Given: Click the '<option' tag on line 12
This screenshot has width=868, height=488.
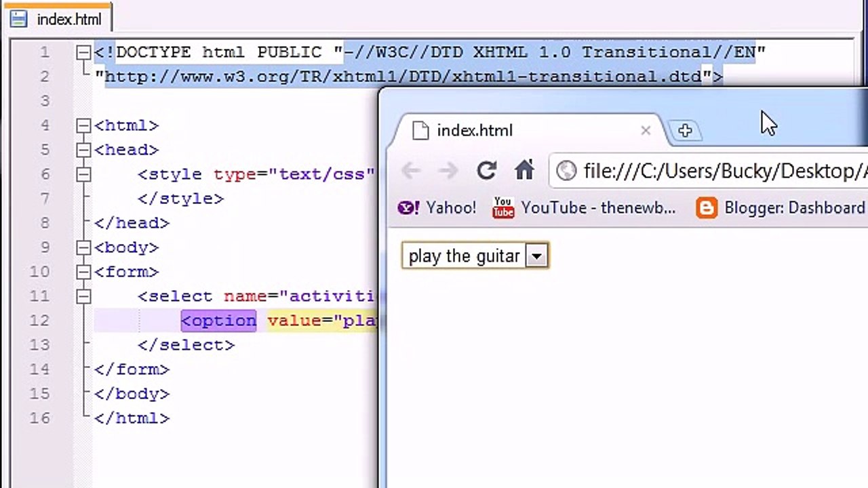Looking at the screenshot, I should 219,321.
